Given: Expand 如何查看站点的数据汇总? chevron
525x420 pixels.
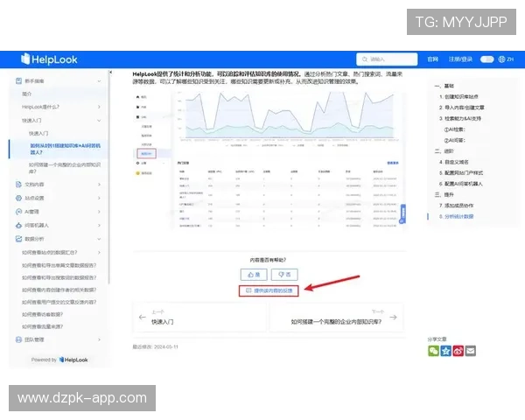Looking at the screenshot, I should pyautogui.click(x=99, y=253).
